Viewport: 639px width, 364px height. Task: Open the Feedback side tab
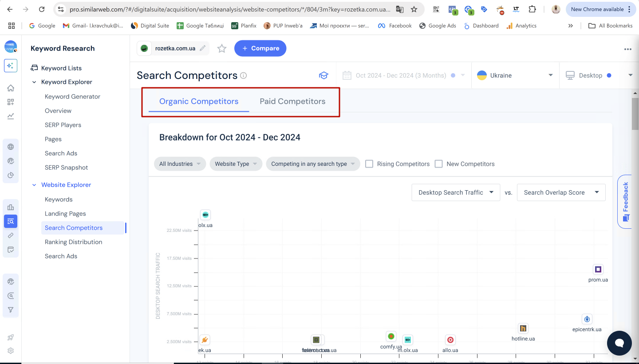[625, 202]
